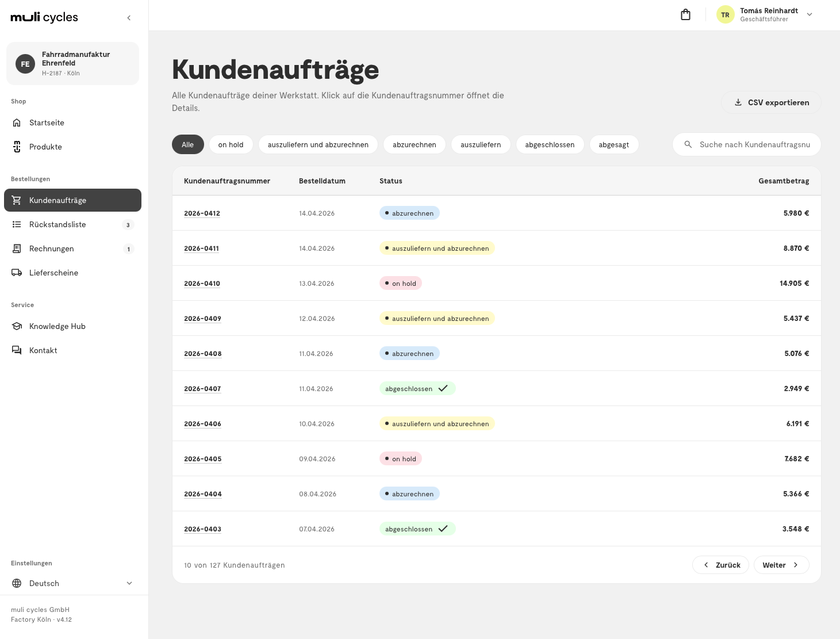Open the Rückstandsliste menu item
The width and height of the screenshot is (840, 639).
tap(72, 224)
